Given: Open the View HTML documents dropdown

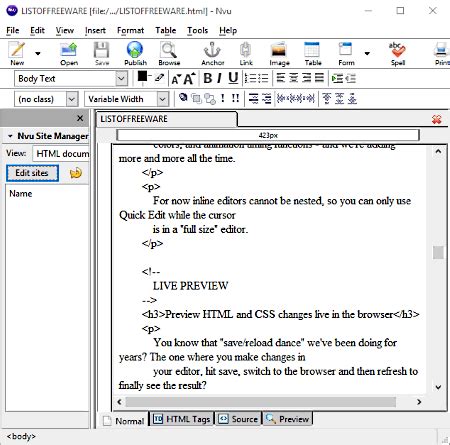Looking at the screenshot, I should 61,153.
